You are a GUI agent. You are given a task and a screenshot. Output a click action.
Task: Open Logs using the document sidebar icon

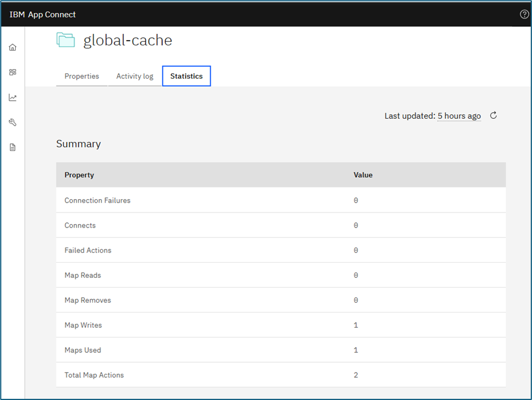point(12,147)
